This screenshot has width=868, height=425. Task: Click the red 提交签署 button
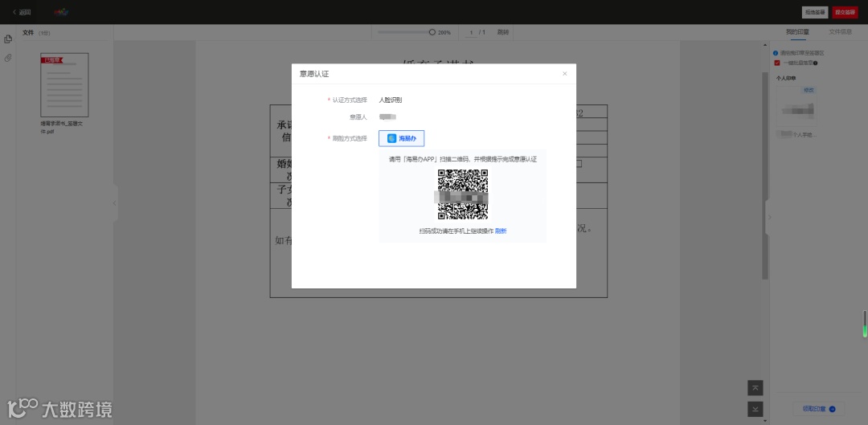pos(845,12)
